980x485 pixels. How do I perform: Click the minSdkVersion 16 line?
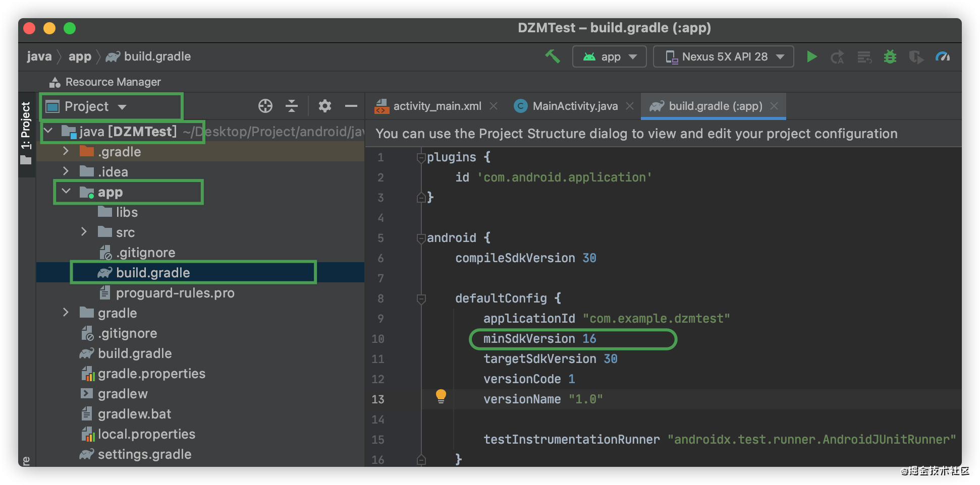tap(539, 339)
